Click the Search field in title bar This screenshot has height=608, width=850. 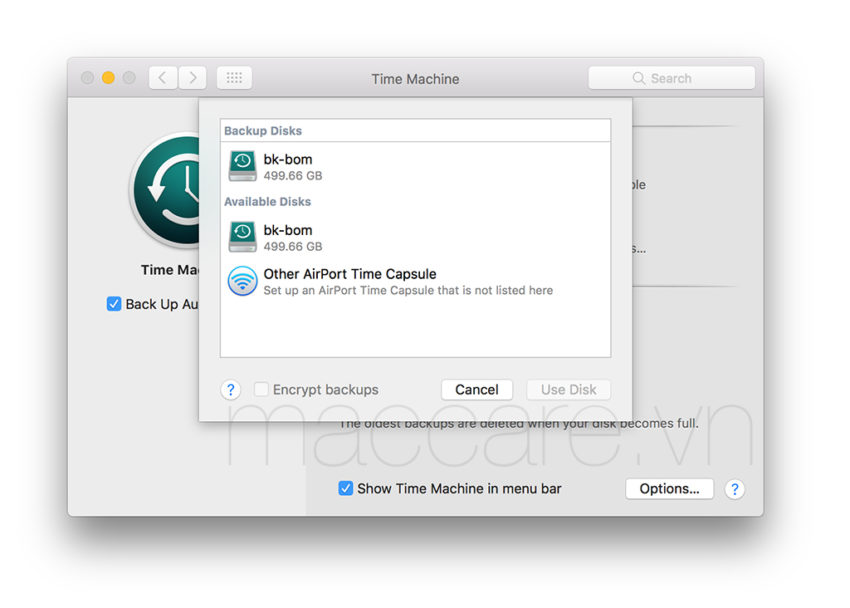click(671, 78)
